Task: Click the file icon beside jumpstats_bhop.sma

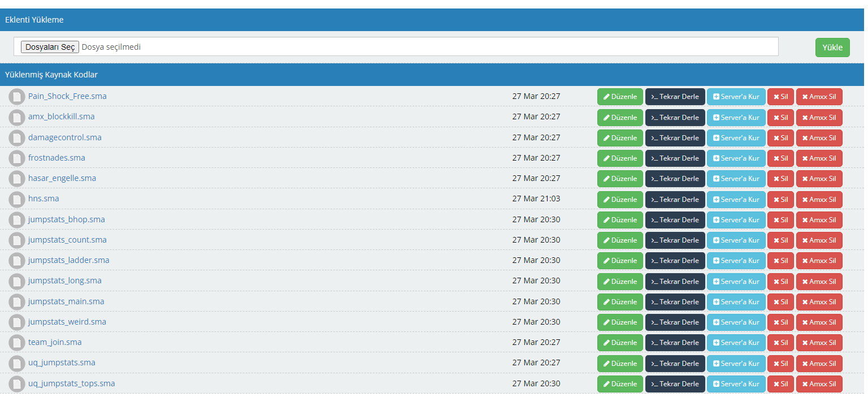Action: coord(17,219)
